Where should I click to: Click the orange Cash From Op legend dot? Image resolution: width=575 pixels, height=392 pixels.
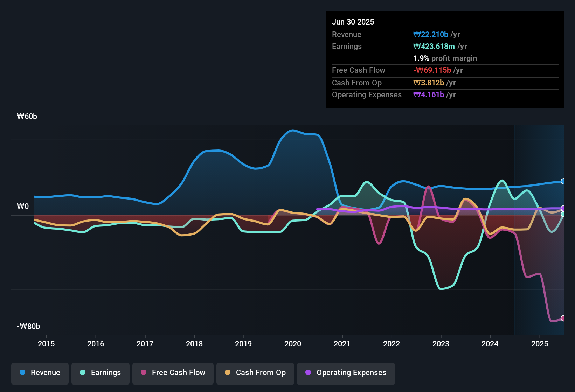pyautogui.click(x=228, y=373)
